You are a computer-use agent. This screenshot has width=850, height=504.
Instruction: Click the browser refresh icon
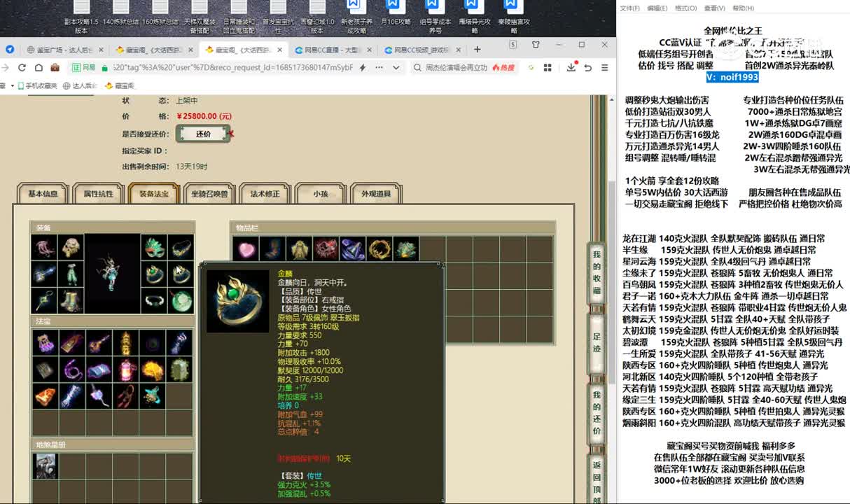pos(22,68)
